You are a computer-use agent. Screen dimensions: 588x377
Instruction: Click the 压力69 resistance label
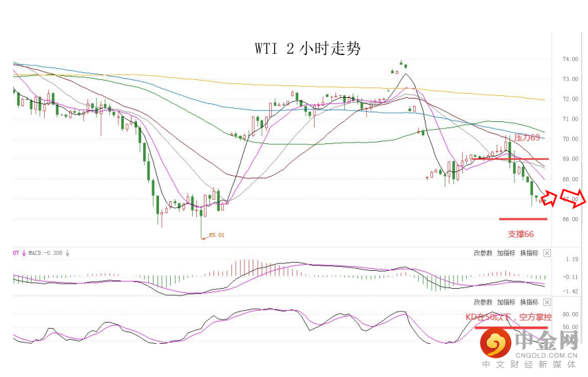pyautogui.click(x=527, y=138)
